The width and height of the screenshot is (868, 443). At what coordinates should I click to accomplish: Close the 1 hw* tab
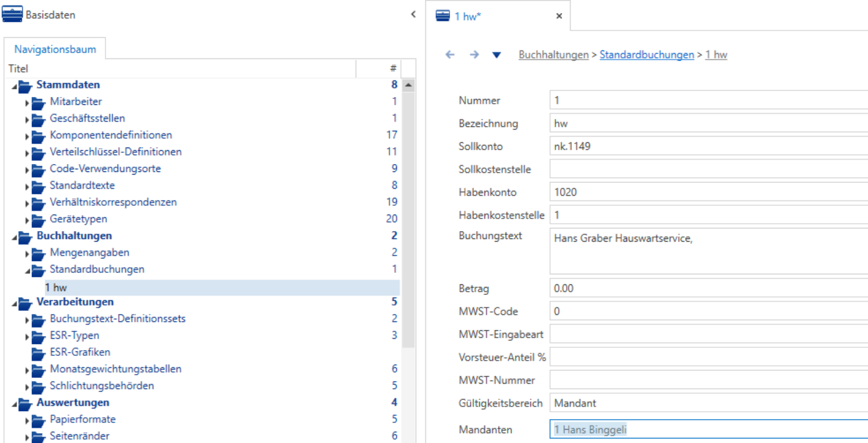pos(559,16)
